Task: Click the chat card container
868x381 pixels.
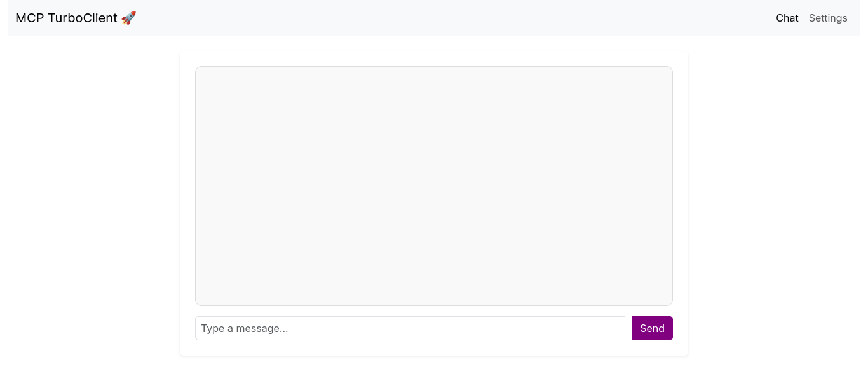Action: click(x=434, y=204)
